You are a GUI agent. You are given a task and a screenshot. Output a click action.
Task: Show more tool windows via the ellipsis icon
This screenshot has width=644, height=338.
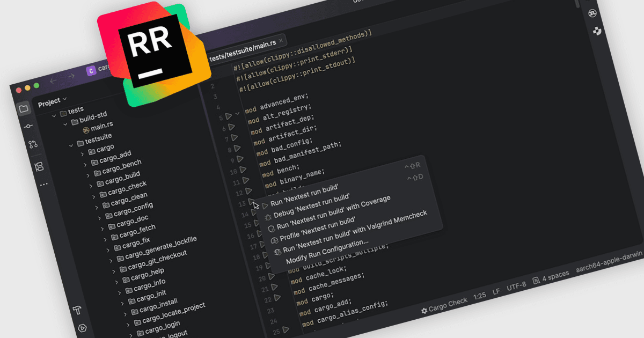(x=43, y=184)
